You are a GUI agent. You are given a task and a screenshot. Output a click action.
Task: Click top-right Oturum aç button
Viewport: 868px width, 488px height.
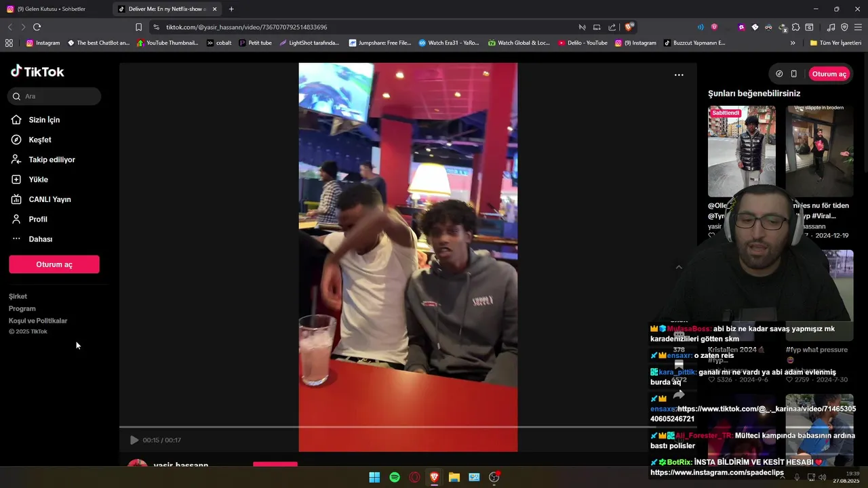(x=829, y=74)
